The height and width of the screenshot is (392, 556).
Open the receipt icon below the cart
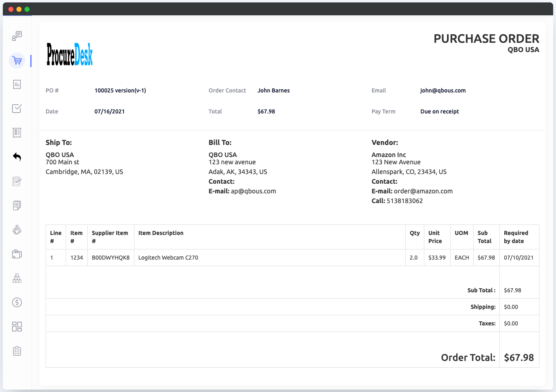click(17, 84)
